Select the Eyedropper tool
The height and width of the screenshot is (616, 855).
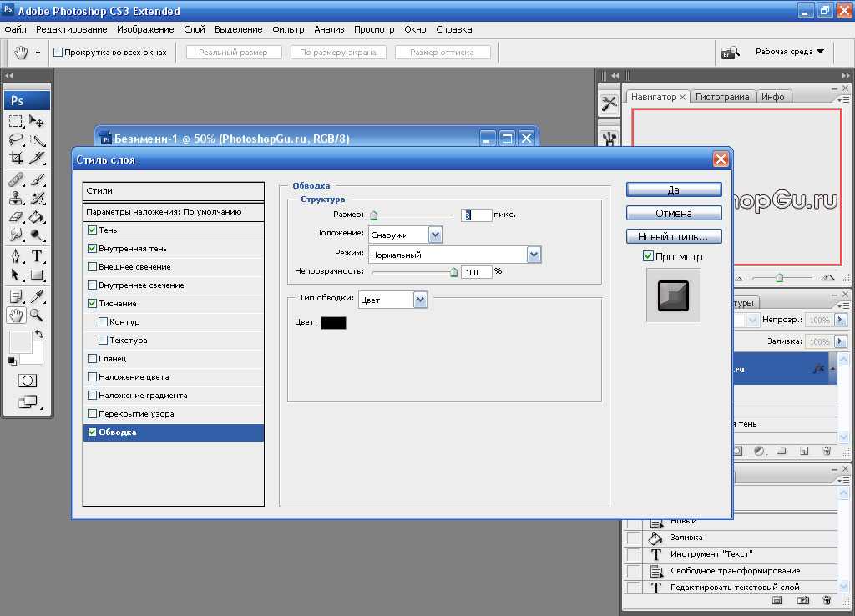(x=37, y=296)
